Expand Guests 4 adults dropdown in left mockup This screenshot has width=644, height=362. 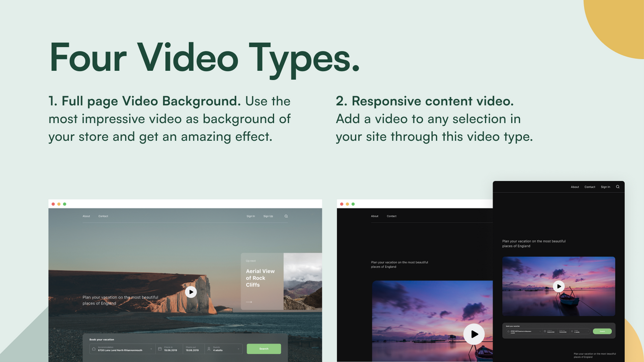(238, 349)
